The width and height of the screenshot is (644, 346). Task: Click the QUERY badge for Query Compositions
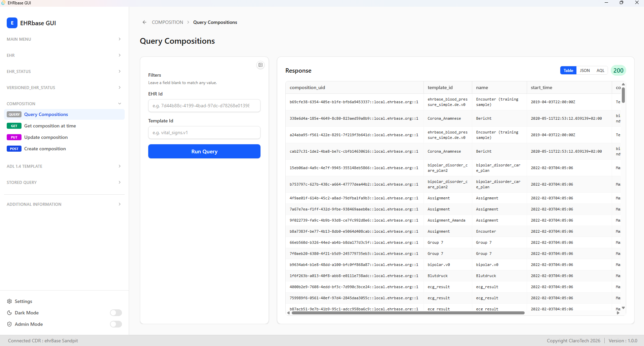(14, 114)
